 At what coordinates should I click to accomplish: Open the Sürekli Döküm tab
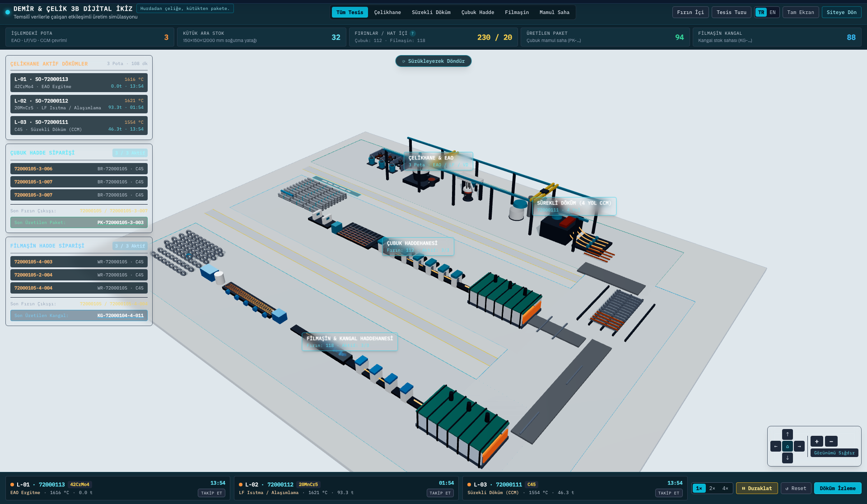pos(431,12)
